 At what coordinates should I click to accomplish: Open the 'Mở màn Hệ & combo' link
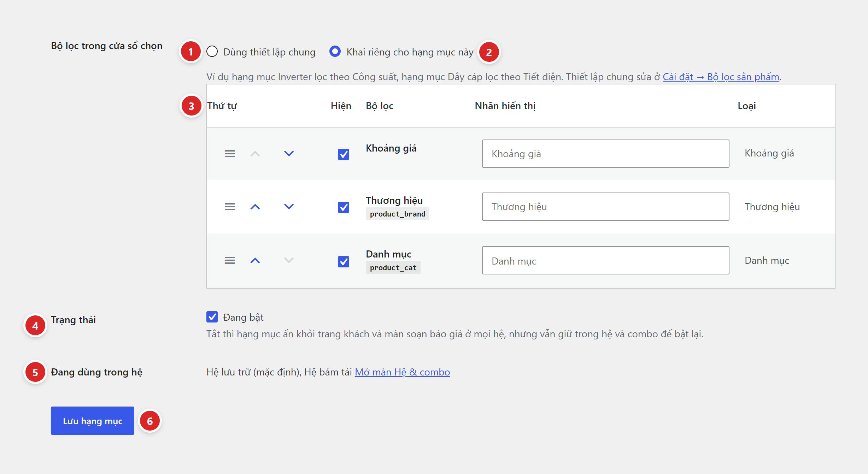(x=402, y=372)
